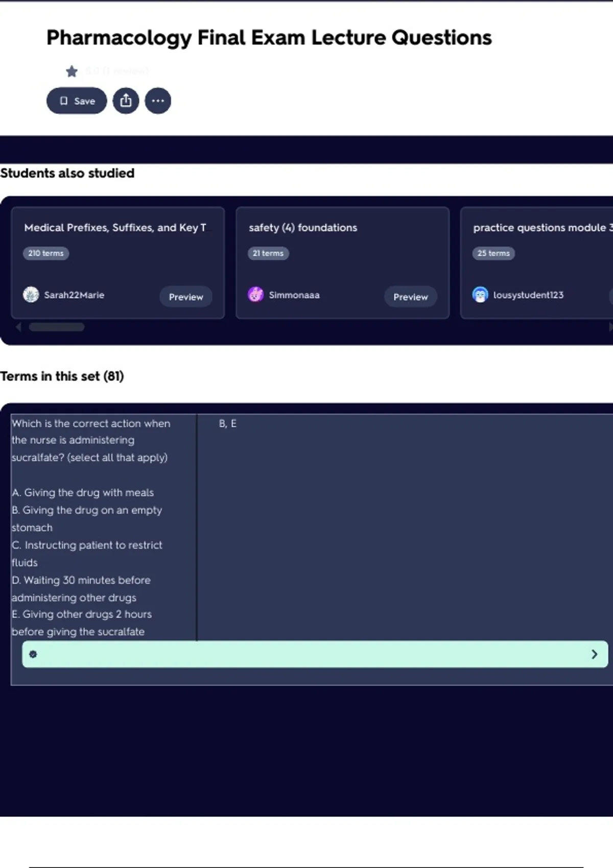Click the small dot icon in green bar

point(33,654)
